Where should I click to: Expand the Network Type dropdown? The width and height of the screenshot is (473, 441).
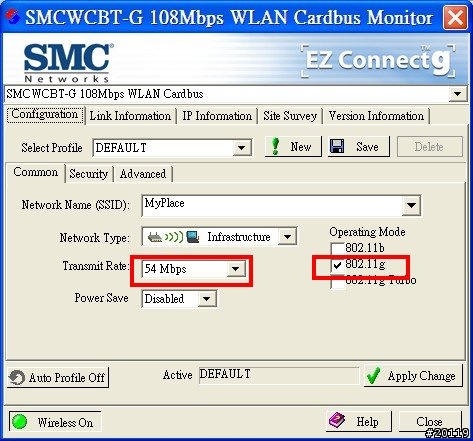(x=287, y=237)
